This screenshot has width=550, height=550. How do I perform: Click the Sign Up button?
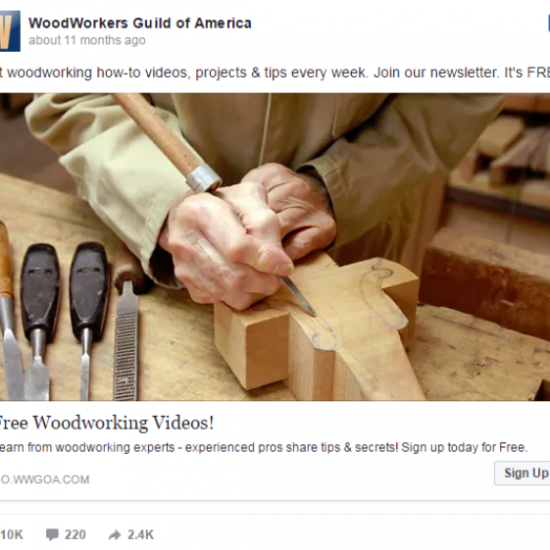tap(522, 473)
